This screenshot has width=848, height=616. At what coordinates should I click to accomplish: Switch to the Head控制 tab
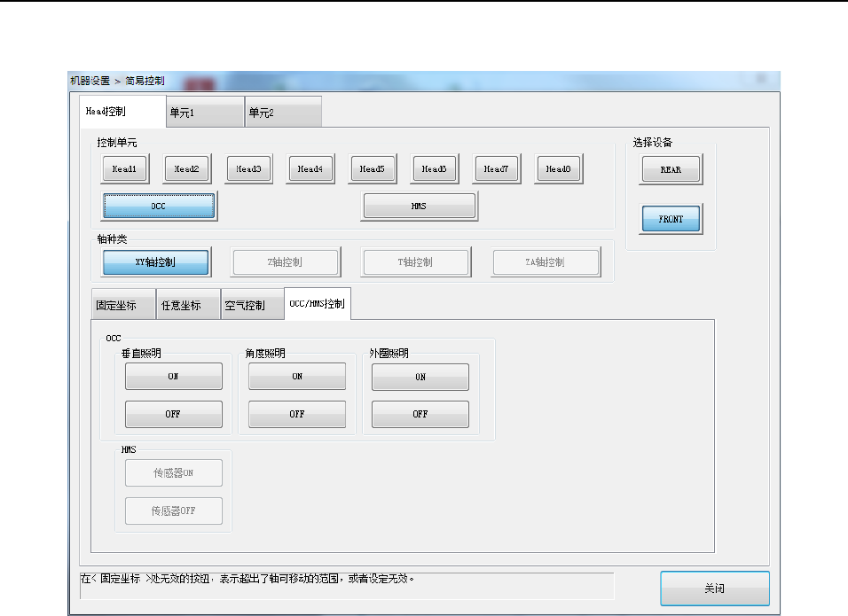pos(122,112)
